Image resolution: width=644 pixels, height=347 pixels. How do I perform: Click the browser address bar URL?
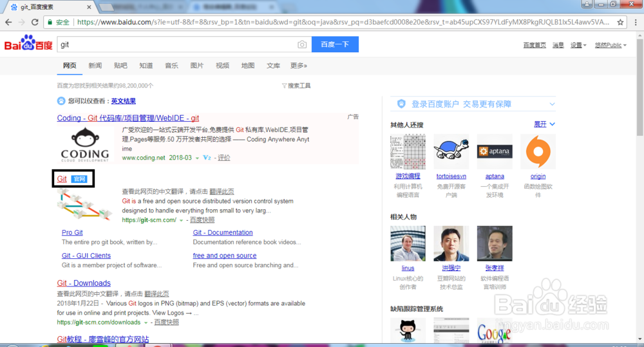tap(343, 22)
